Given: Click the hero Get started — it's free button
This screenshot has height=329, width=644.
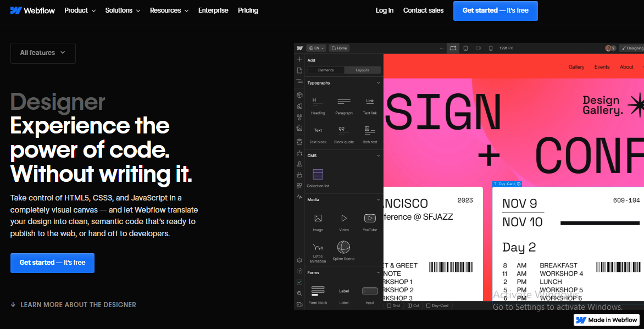Looking at the screenshot, I should [x=53, y=263].
